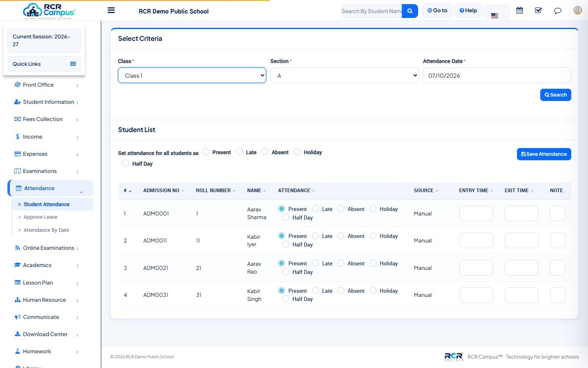The height and width of the screenshot is (368, 588).
Task: Click the RCR Campus logo
Action: (49, 11)
